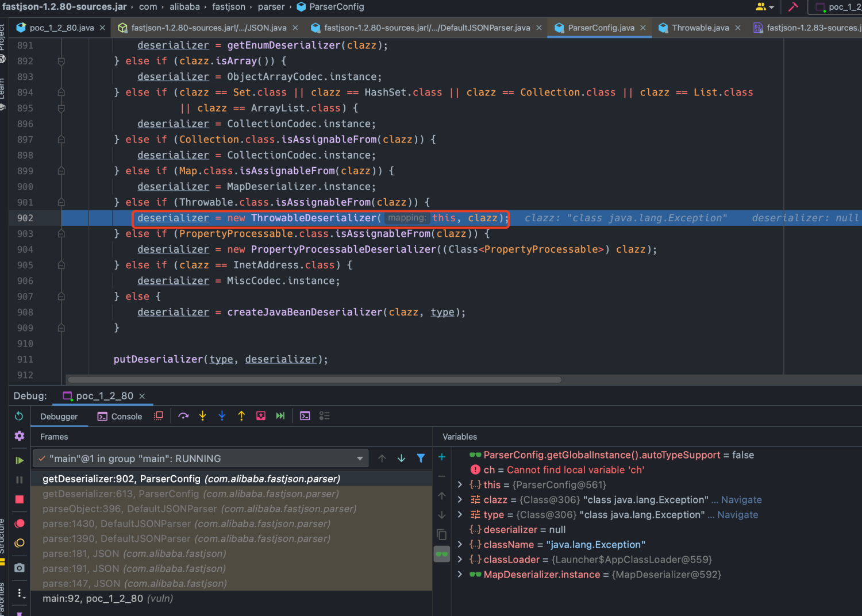This screenshot has width=862, height=616.
Task: Expand MapDeserializer.instance watch node
Action: (x=460, y=575)
